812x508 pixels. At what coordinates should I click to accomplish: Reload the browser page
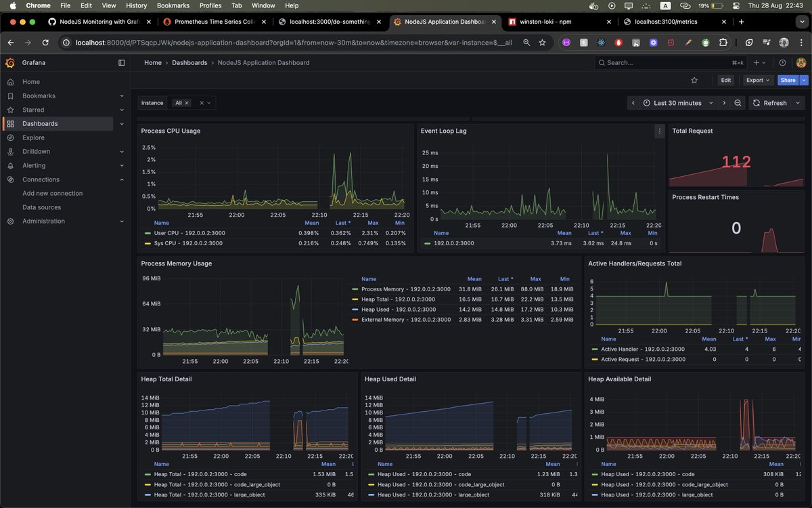tap(45, 42)
